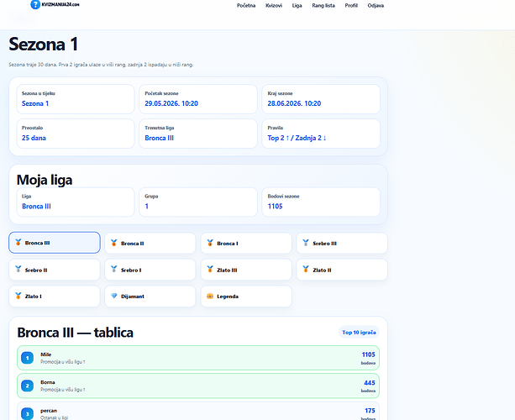Click the Kvizmanija24 question mark logo
The height and width of the screenshot is (420, 515).
pyautogui.click(x=35, y=4)
